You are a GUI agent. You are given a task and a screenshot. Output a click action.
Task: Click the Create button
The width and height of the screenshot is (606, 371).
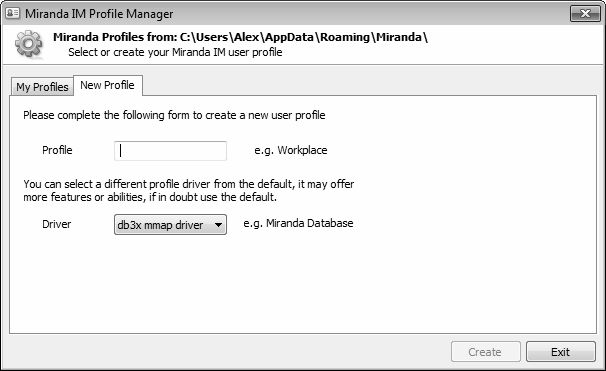coord(485,352)
